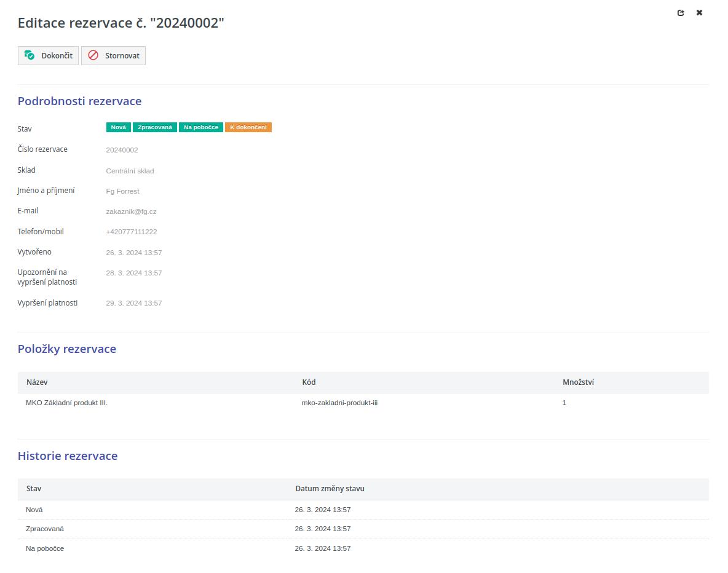Click the green checkmark icon on Dokončit
Image resolution: width=728 pixels, height=573 pixels.
click(x=30, y=55)
